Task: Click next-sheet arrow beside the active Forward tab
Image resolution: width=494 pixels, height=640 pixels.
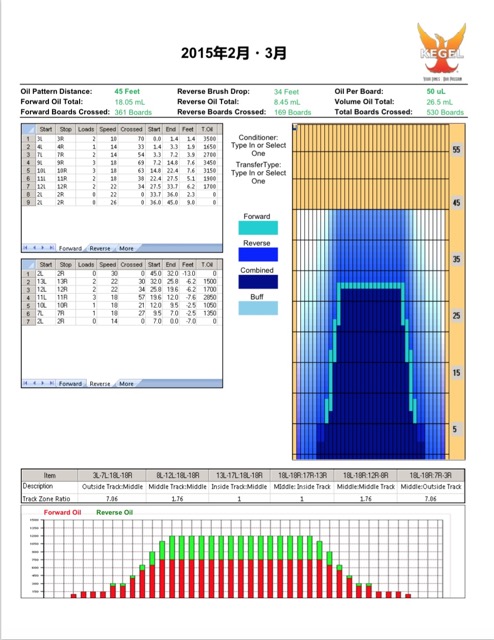Action: [x=43, y=248]
